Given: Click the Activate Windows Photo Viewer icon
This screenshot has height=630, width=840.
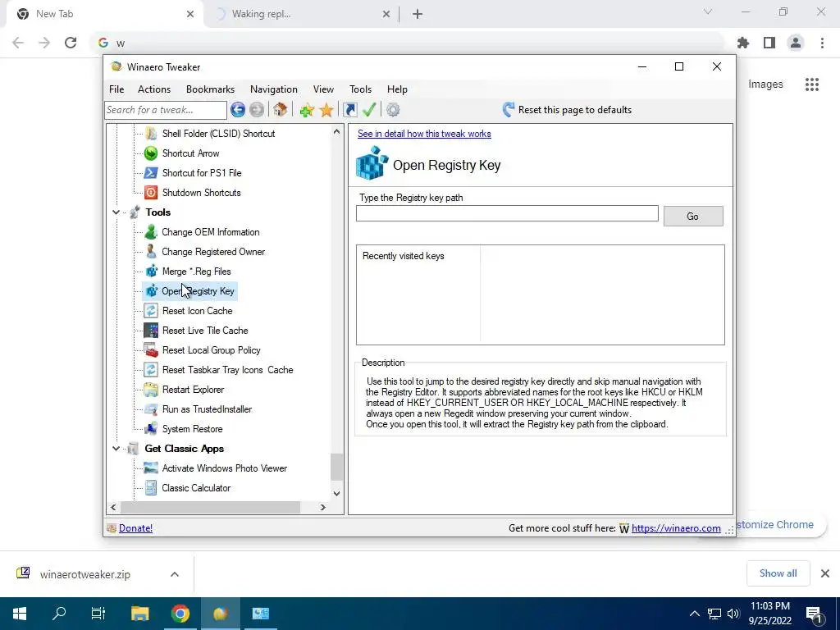Looking at the screenshot, I should point(151,468).
